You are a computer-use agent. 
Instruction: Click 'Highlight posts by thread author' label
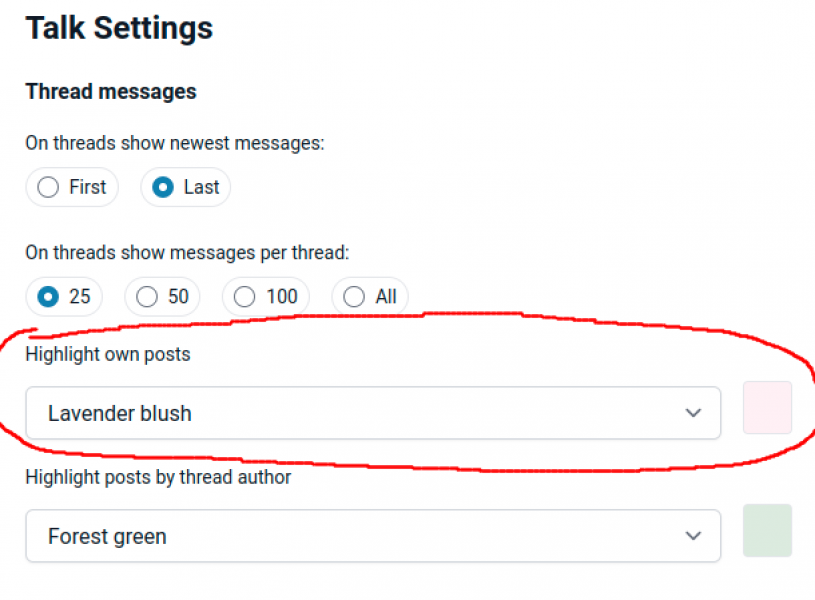158,477
